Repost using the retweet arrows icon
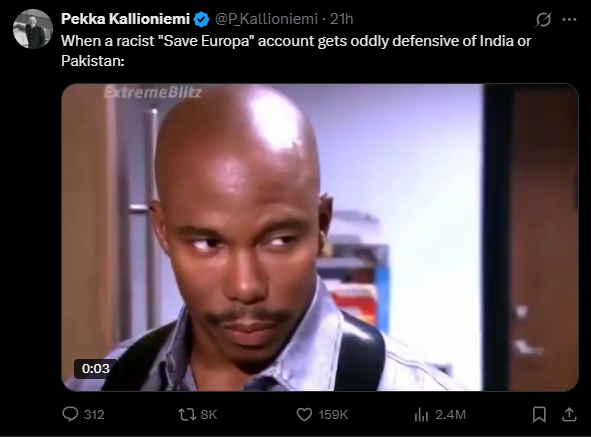Screen dimensions: 591x437 coord(187,414)
